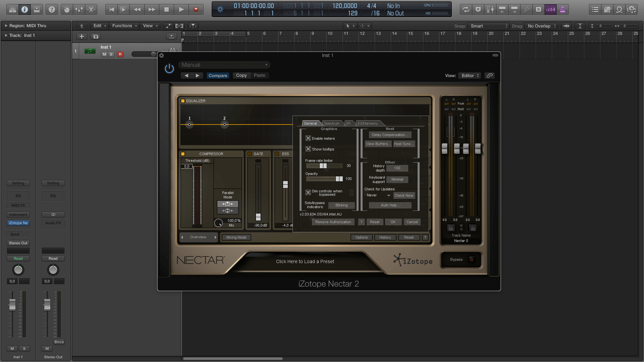The height and width of the screenshot is (362, 644).
Task: Toggle the Count-in 1234 button
Action: click(x=550, y=10)
